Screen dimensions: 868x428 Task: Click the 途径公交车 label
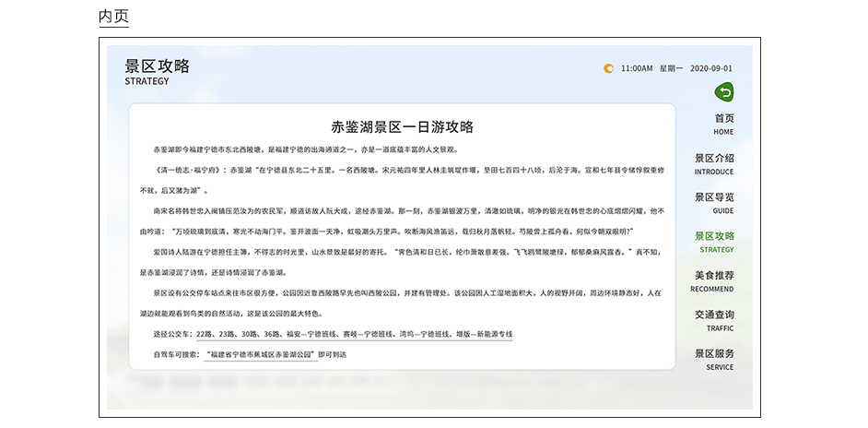point(173,334)
